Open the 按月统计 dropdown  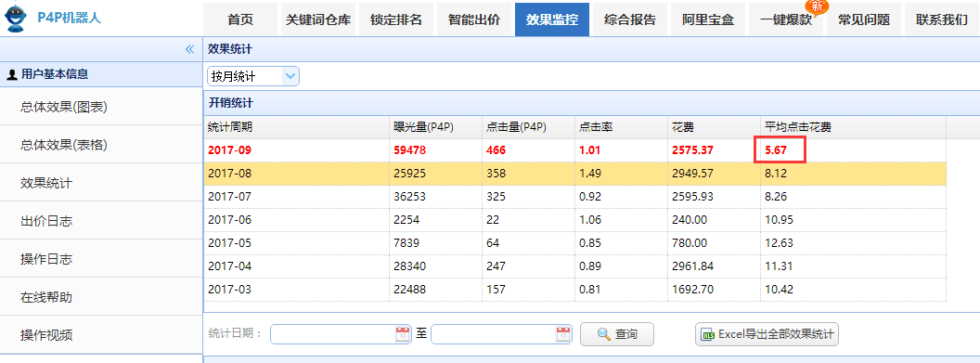pos(253,76)
